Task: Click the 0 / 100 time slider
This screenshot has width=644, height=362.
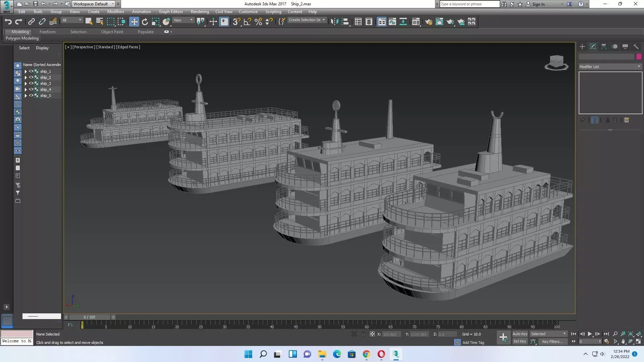Action: pos(90,317)
